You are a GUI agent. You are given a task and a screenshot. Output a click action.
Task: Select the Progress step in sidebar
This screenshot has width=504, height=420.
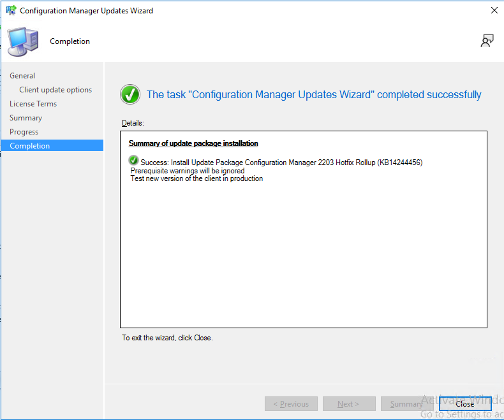pos(24,132)
